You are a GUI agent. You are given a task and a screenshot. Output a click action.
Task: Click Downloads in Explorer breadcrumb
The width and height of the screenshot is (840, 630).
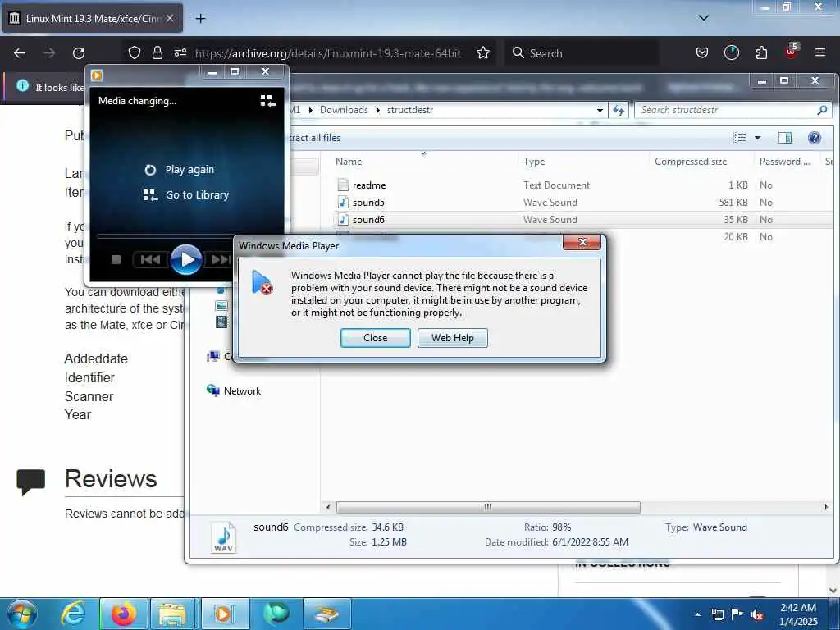tap(344, 110)
